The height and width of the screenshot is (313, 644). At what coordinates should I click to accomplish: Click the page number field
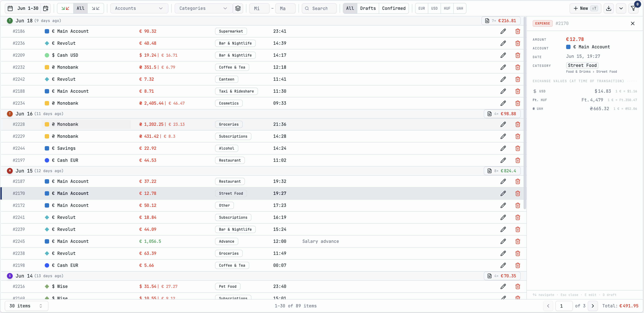coord(564,306)
